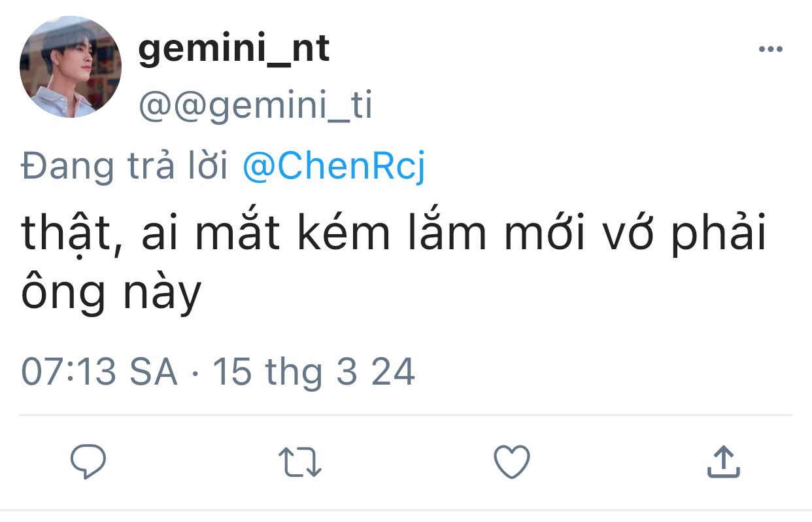The width and height of the screenshot is (812, 522).
Task: Click the tweet text starting with "thật"
Action: click(x=392, y=235)
